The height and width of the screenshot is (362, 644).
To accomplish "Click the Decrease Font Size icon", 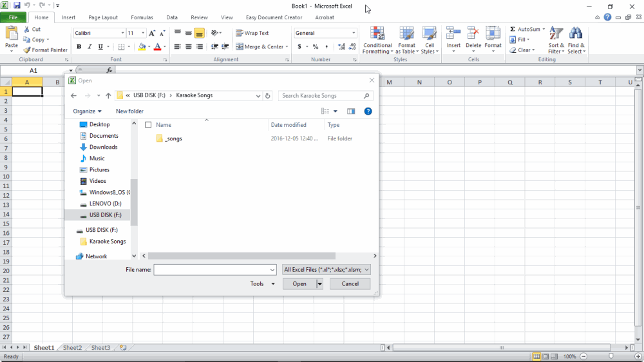I will pyautogui.click(x=162, y=33).
